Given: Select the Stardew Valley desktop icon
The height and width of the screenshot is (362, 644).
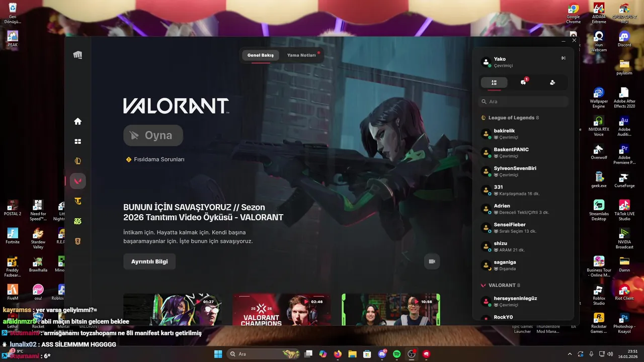Looking at the screenshot, I should tap(38, 238).
